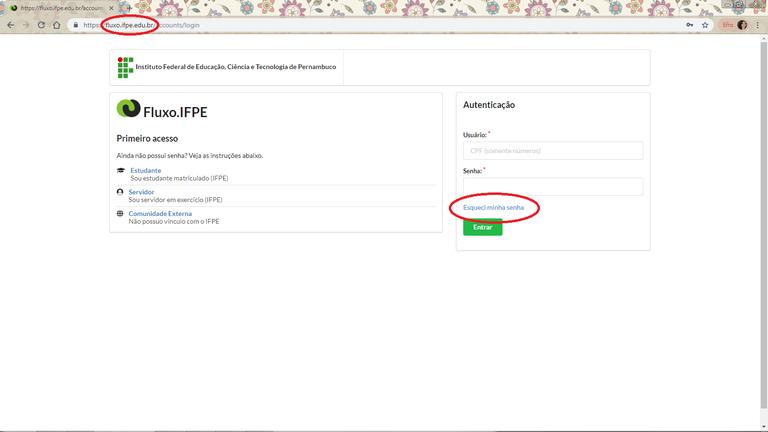
Task: Open the Estudante first access link
Action: (145, 170)
